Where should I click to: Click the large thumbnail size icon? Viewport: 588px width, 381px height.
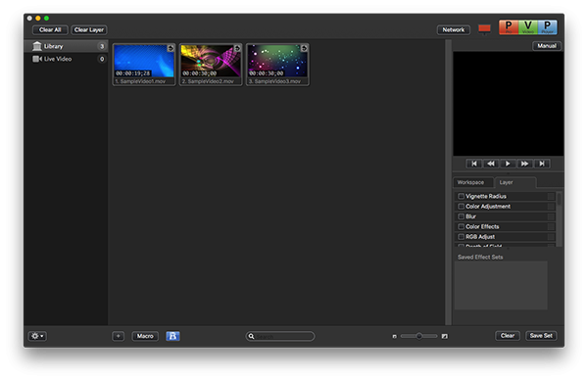[x=444, y=336]
